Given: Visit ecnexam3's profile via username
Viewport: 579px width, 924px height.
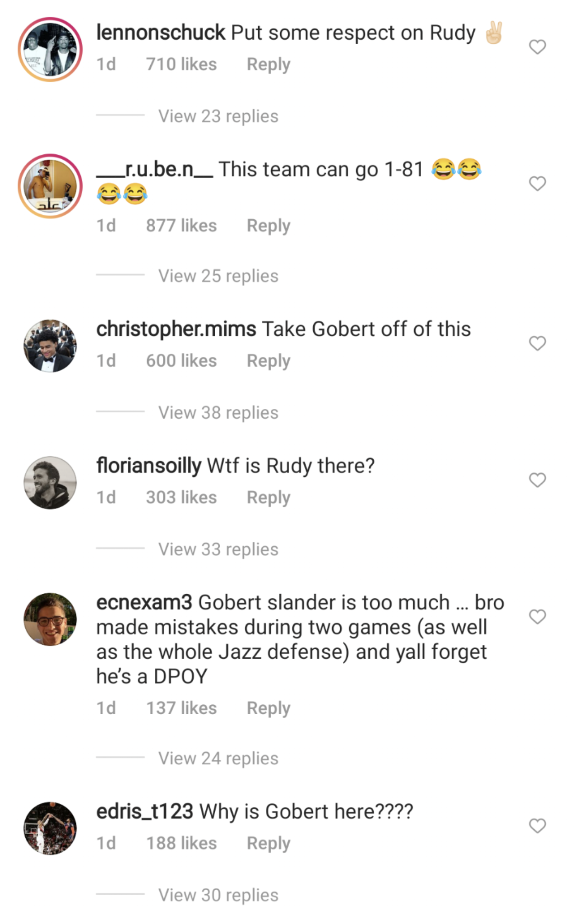Looking at the screenshot, I should [x=144, y=602].
